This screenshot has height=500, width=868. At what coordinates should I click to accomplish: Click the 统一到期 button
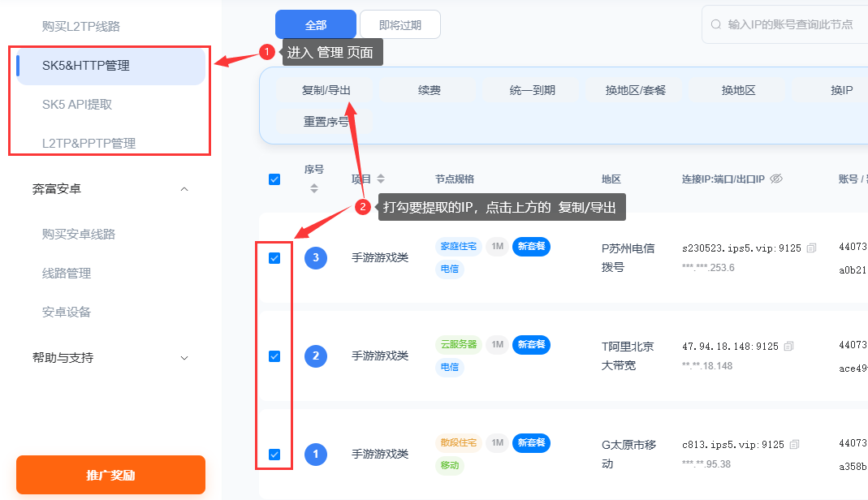point(532,90)
